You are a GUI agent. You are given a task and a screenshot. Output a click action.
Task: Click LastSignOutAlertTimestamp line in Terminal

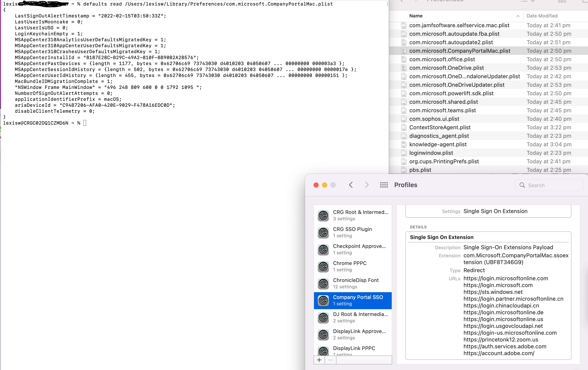90,16
